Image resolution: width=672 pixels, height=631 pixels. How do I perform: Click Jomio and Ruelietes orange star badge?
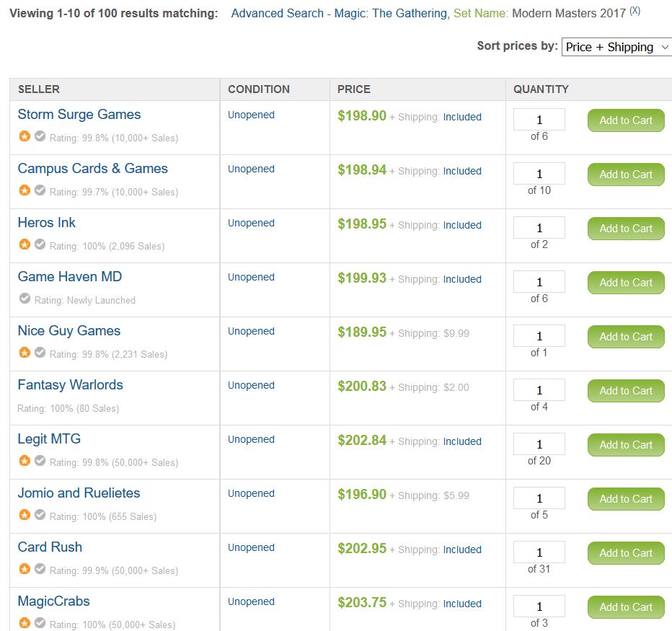(25, 515)
